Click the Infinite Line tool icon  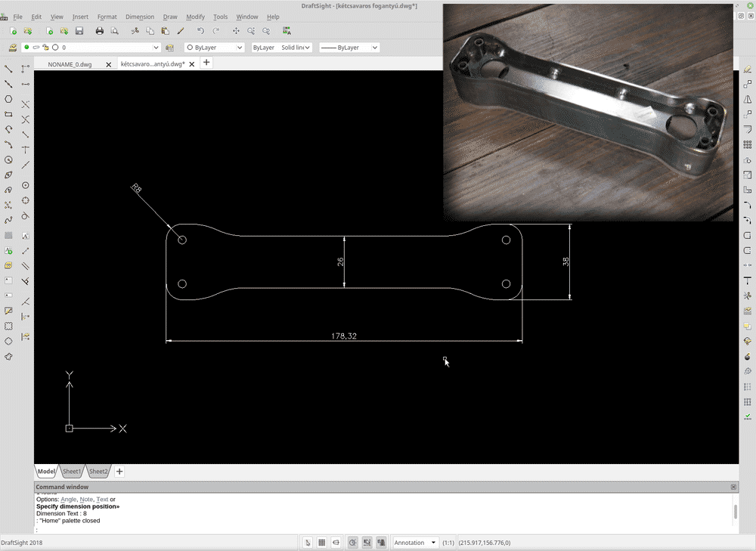tap(8, 84)
